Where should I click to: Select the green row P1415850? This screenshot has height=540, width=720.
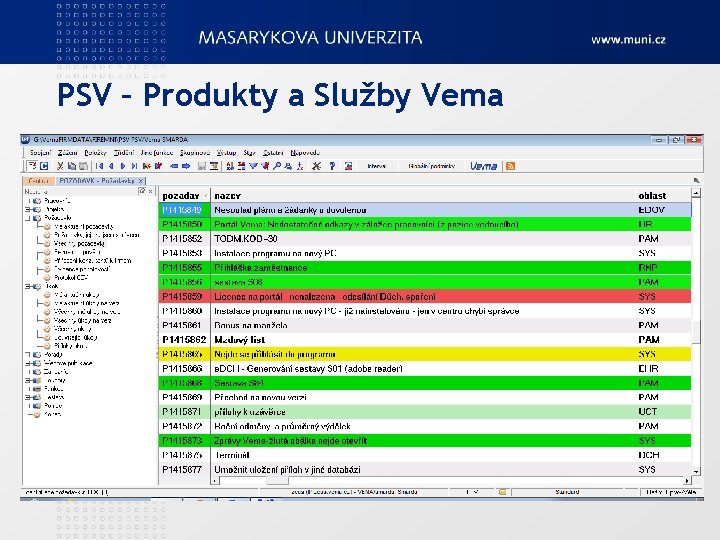pos(425,225)
